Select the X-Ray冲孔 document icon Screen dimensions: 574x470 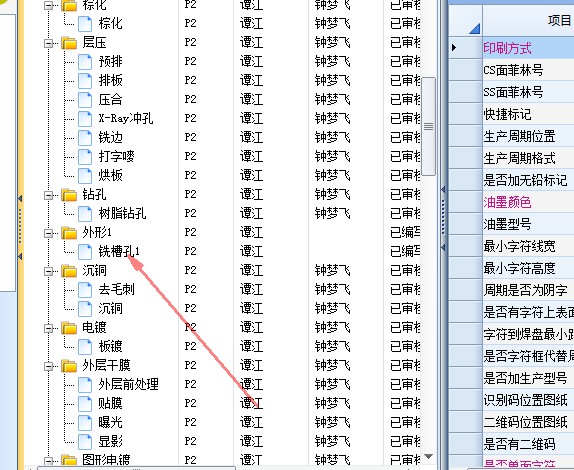pyautogui.click(x=85, y=119)
